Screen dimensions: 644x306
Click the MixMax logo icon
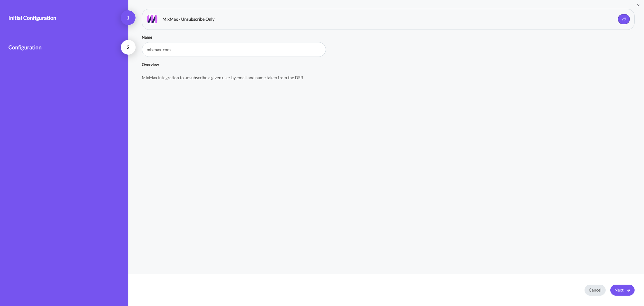tap(152, 19)
